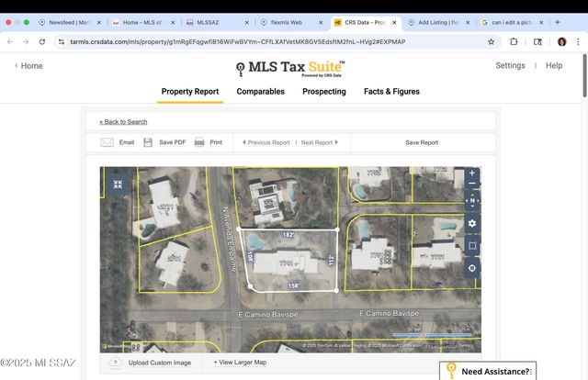Click the Save PDF disk icon
The width and height of the screenshot is (588, 380).
point(148,142)
